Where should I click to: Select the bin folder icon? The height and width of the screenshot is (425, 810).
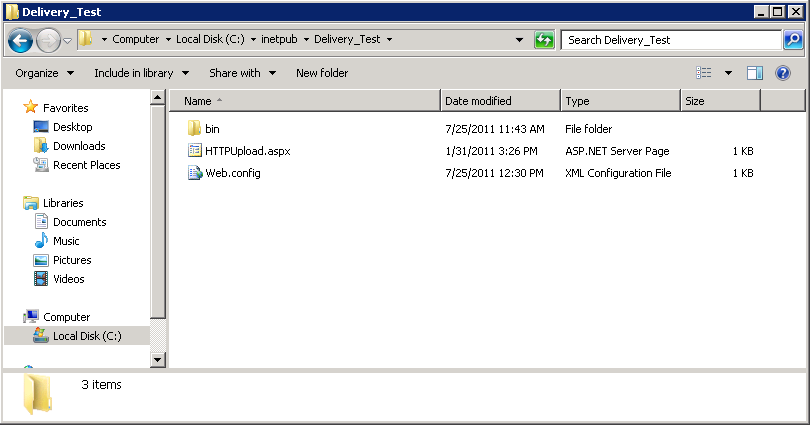195,129
